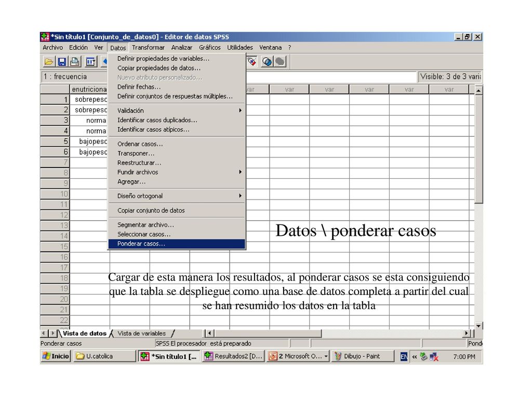Choose Segmentar archivo
The image size is (532, 399).
point(177,224)
